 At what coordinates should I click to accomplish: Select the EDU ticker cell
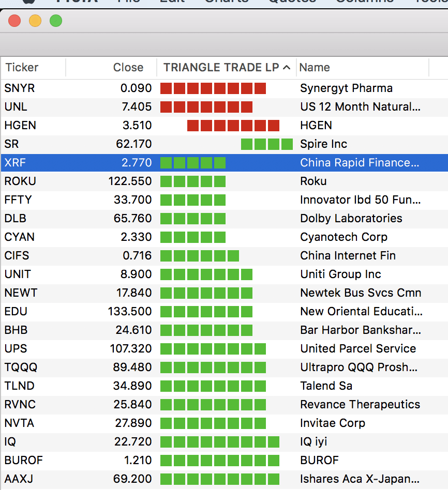(x=16, y=311)
